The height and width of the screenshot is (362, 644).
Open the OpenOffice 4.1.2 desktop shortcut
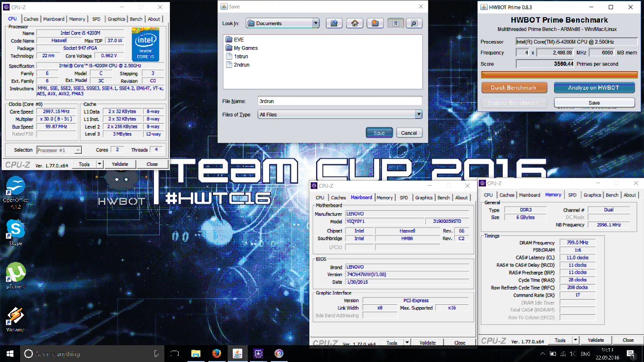[16, 192]
